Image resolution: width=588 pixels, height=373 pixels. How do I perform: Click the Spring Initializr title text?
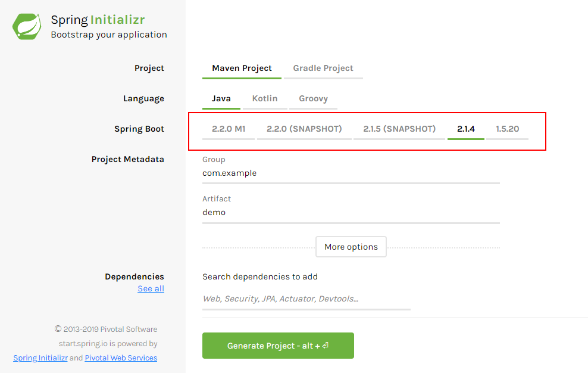(98, 20)
